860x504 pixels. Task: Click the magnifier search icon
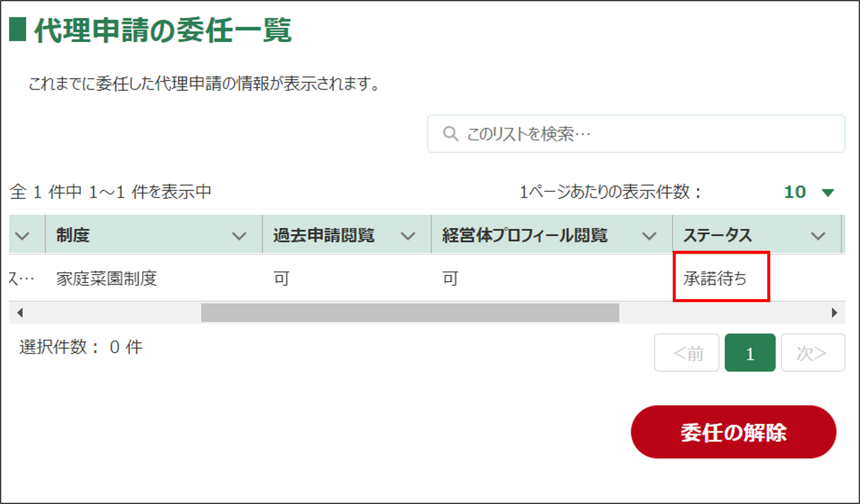450,134
